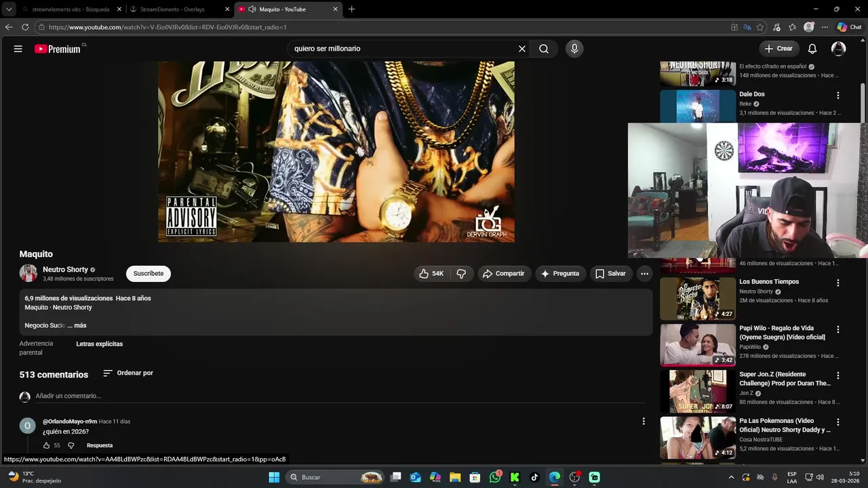The width and height of the screenshot is (868, 488).
Task: Open Super Jon.Z Residente Challenge title
Action: click(x=785, y=379)
